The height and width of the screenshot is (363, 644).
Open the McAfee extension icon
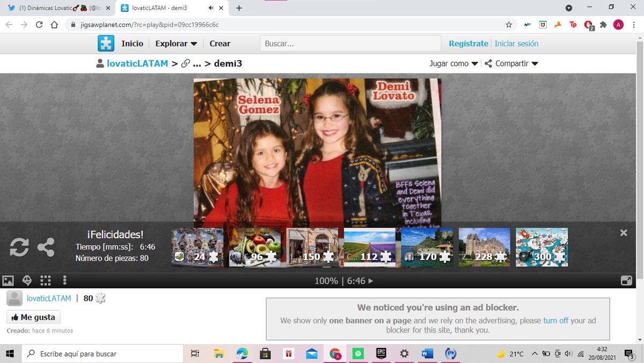[x=543, y=25]
